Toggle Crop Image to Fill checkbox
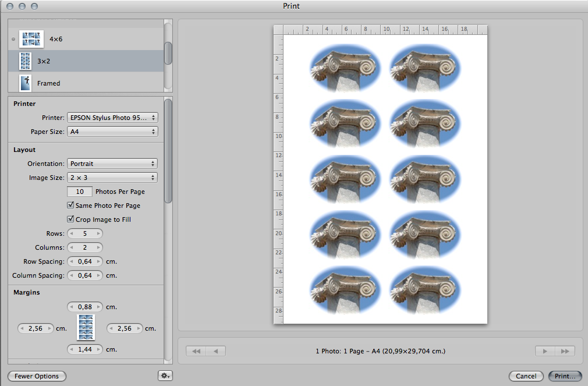 70,219
